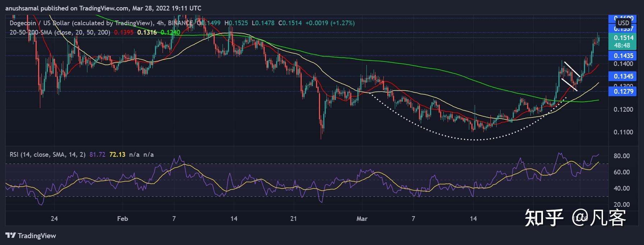Click the TradingView logo
This screenshot has width=644, height=245.
(x=31, y=236)
